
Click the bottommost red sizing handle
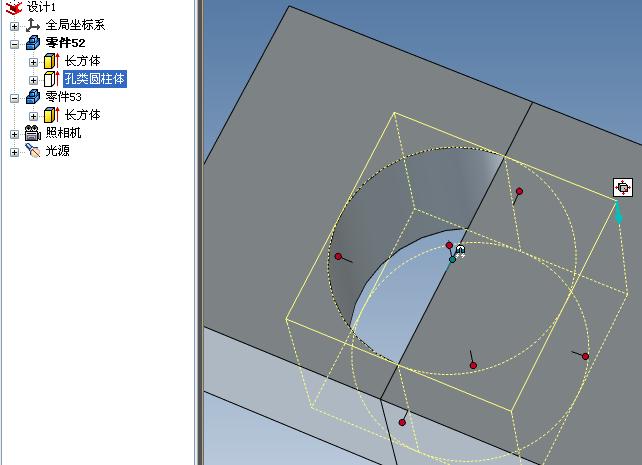click(402, 422)
